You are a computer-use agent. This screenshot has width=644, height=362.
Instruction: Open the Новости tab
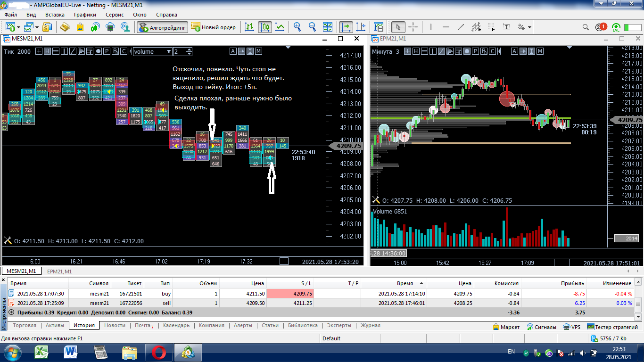point(115,325)
